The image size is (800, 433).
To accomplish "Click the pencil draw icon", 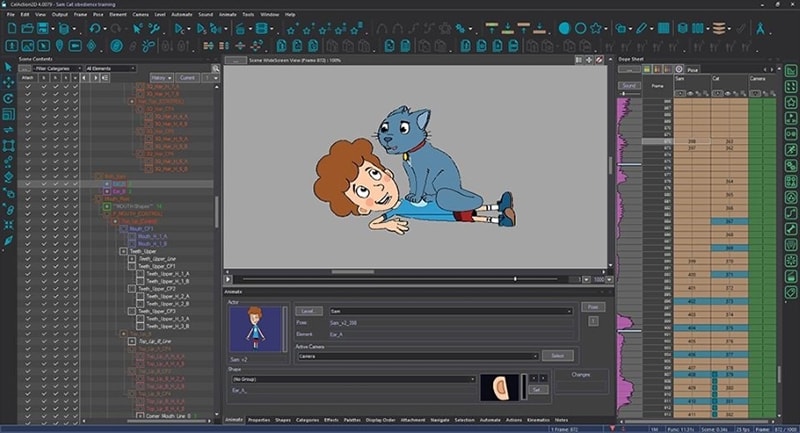I will (642, 28).
